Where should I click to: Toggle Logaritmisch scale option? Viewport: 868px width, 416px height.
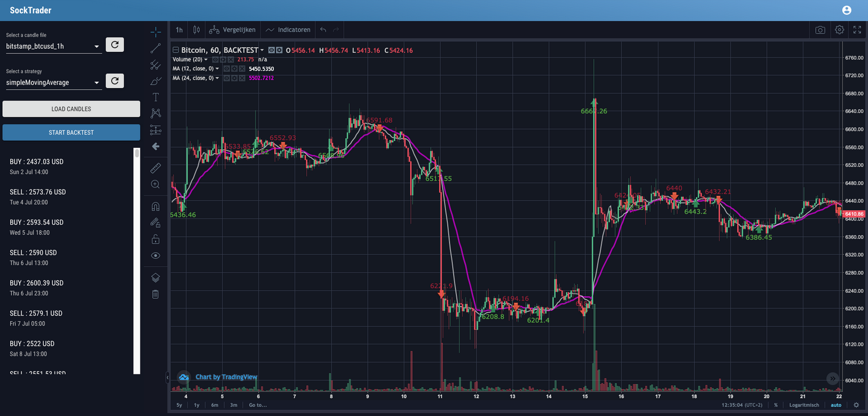pyautogui.click(x=804, y=405)
